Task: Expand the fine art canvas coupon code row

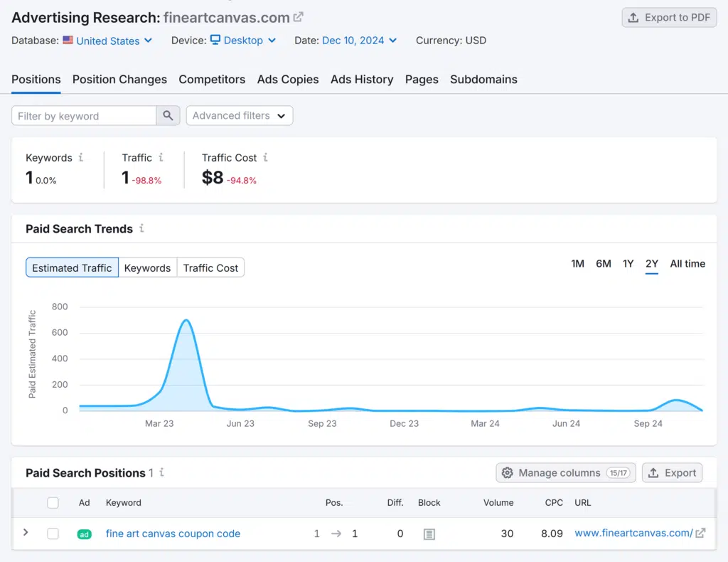Action: 26,532
